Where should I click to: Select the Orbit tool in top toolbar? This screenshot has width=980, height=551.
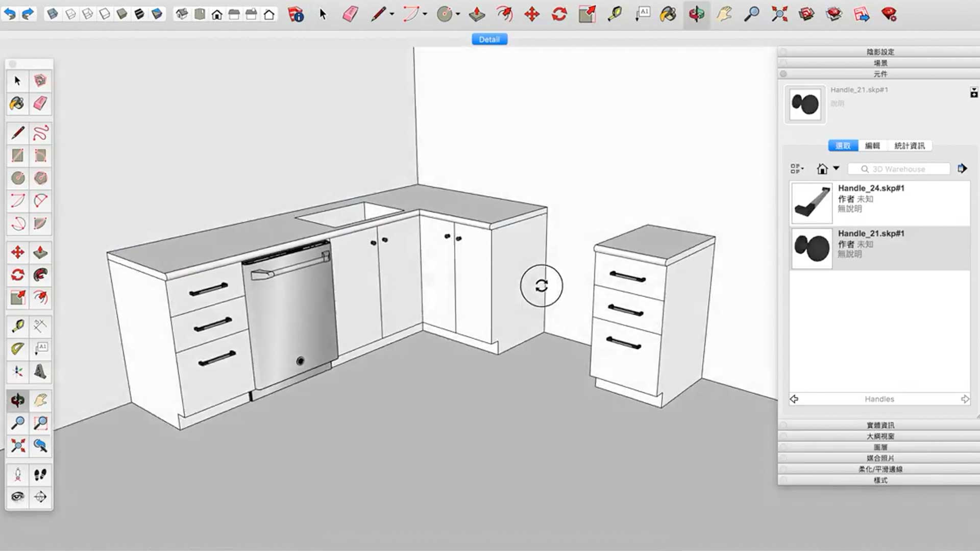pos(696,14)
